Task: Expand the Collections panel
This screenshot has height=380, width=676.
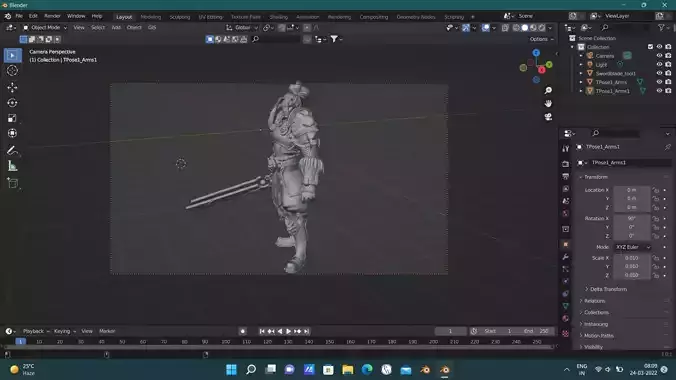Action: pyautogui.click(x=596, y=312)
